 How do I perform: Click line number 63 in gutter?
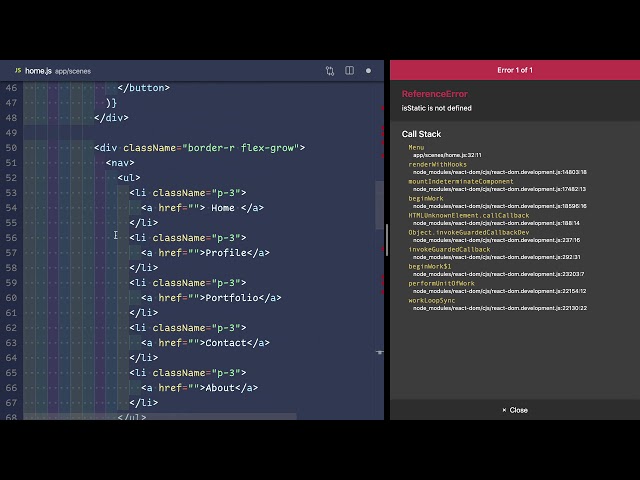point(11,343)
